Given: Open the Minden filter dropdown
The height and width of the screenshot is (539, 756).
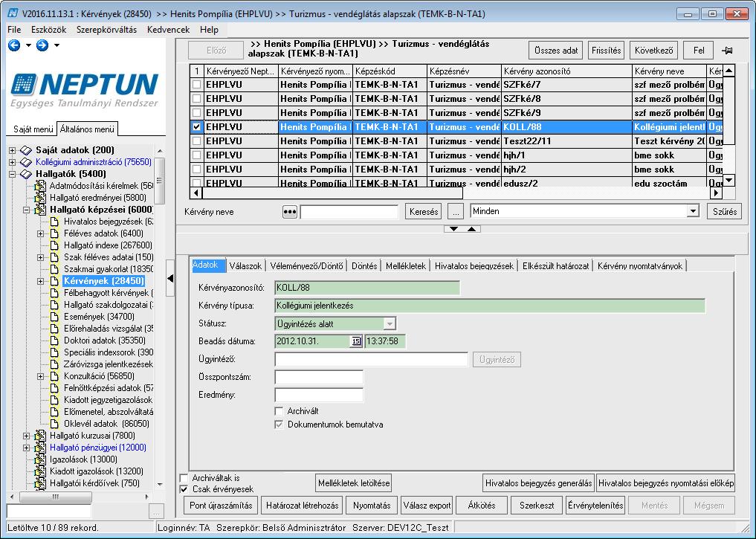Looking at the screenshot, I should (x=693, y=211).
